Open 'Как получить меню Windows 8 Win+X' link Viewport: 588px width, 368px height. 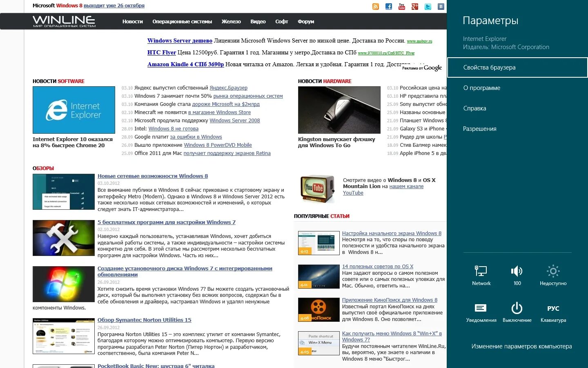coord(392,337)
